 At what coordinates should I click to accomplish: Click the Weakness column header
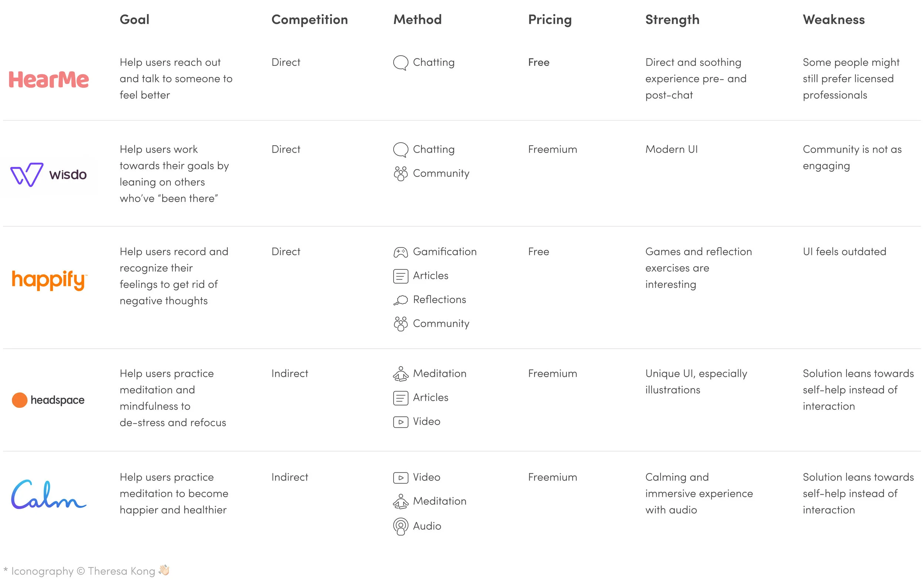coord(833,20)
